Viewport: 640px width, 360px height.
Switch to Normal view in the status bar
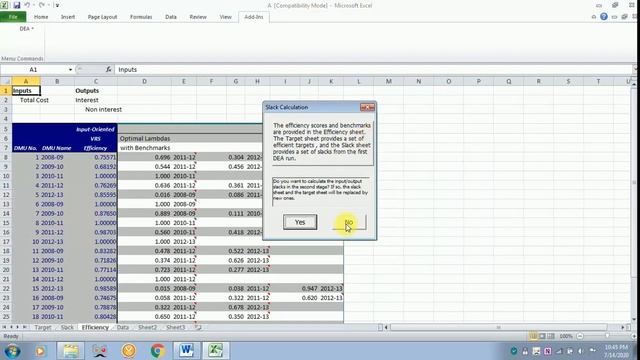[x=533, y=336]
